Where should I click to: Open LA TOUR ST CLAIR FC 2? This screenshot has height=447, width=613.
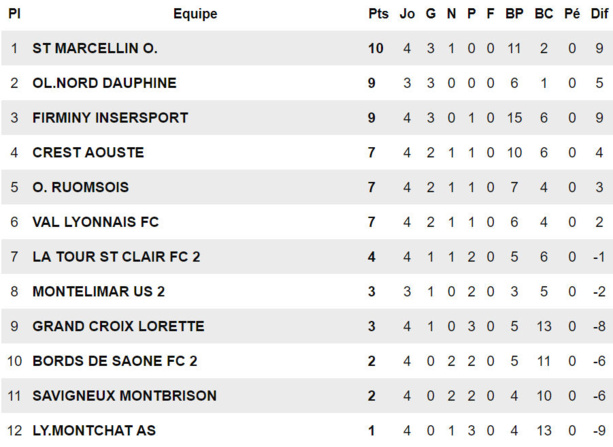(x=116, y=257)
